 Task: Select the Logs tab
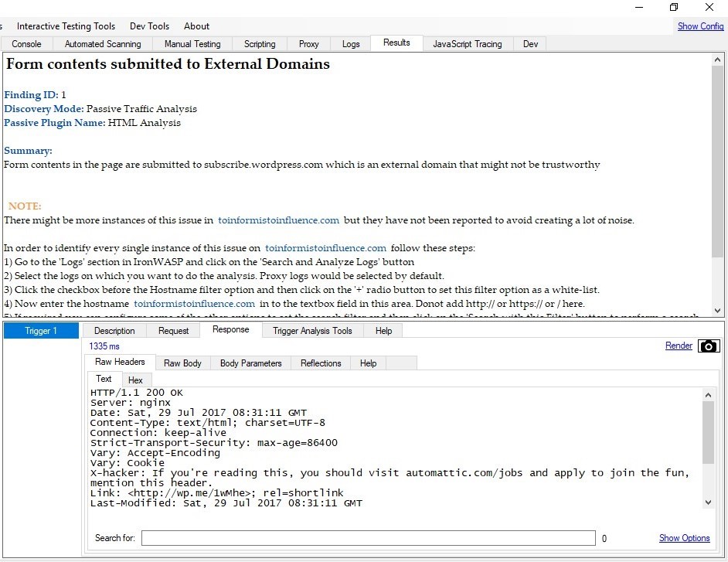pyautogui.click(x=351, y=44)
